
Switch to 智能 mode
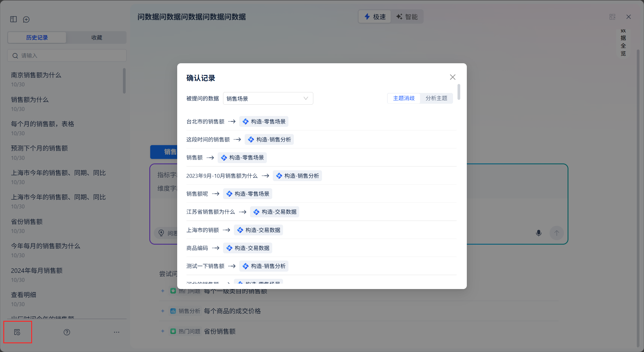(407, 17)
